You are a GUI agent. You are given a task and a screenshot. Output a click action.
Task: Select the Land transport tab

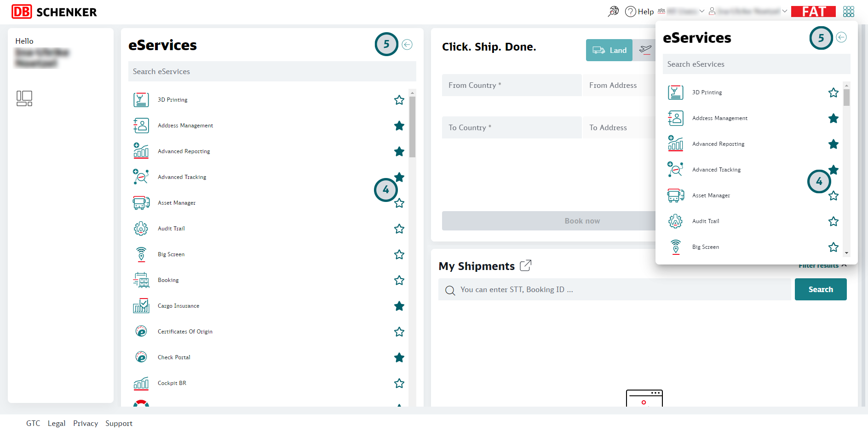[609, 50]
